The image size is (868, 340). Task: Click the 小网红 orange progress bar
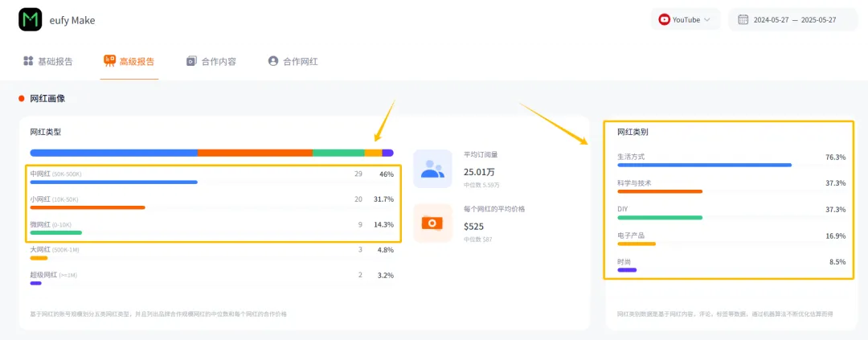pyautogui.click(x=88, y=207)
